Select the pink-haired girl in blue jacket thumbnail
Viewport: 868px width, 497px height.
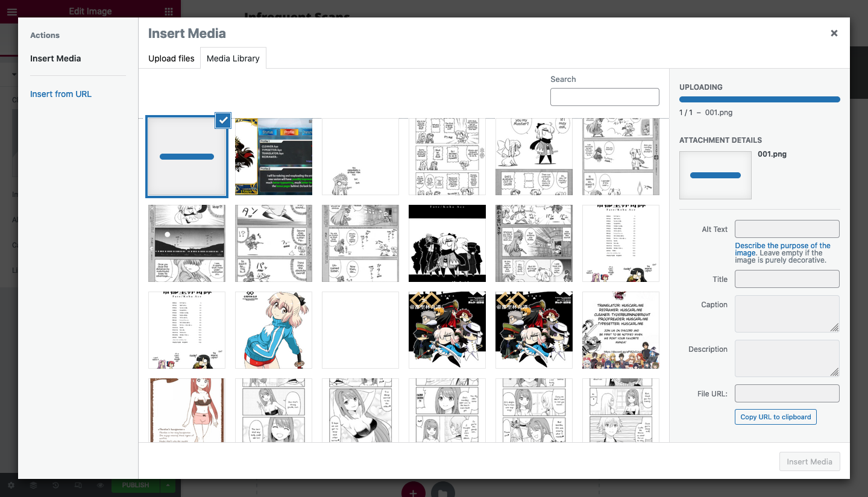274,330
